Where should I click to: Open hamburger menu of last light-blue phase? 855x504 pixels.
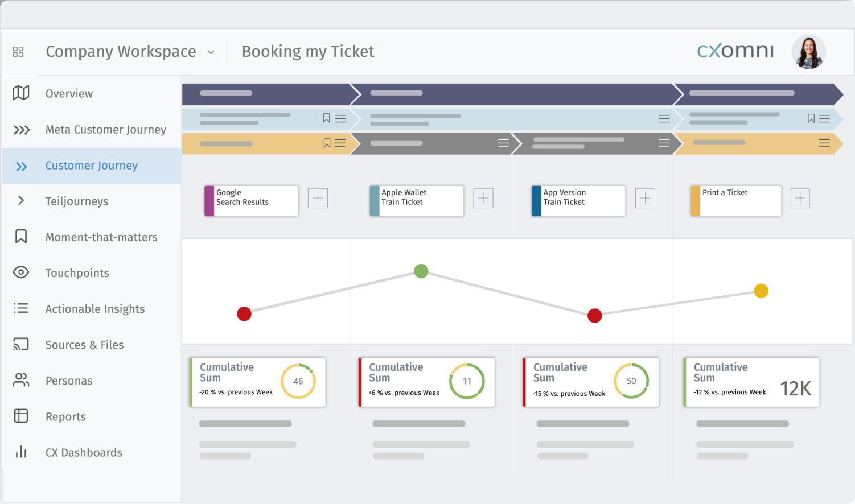[x=824, y=119]
